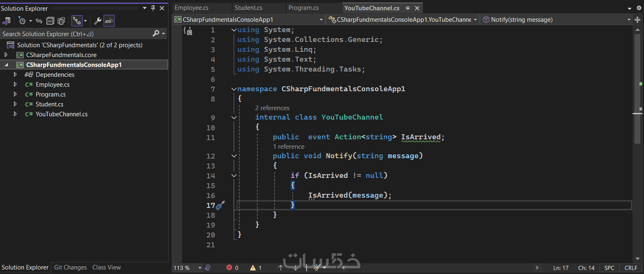Click the split editor window icon
Viewport: 644px width, 274px height.
(x=638, y=19)
